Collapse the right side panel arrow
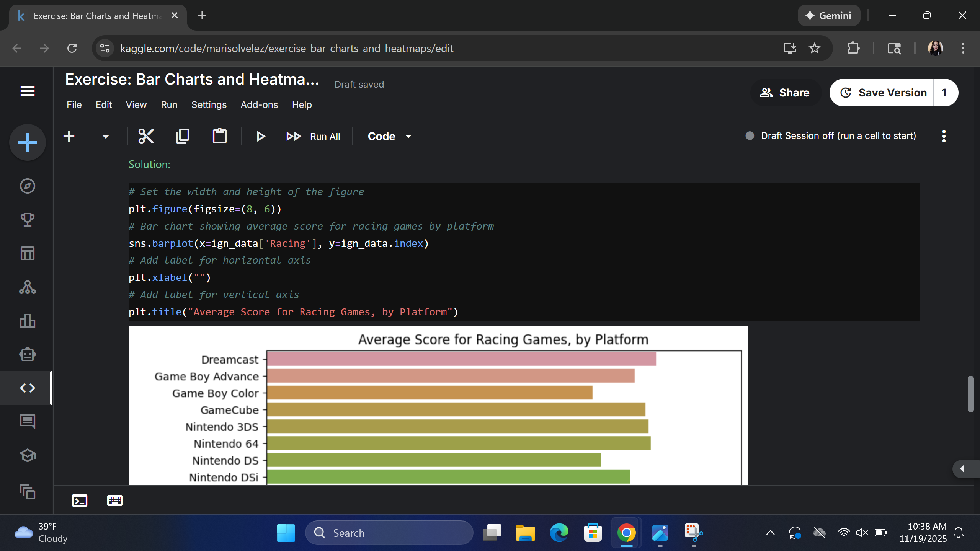 click(962, 469)
